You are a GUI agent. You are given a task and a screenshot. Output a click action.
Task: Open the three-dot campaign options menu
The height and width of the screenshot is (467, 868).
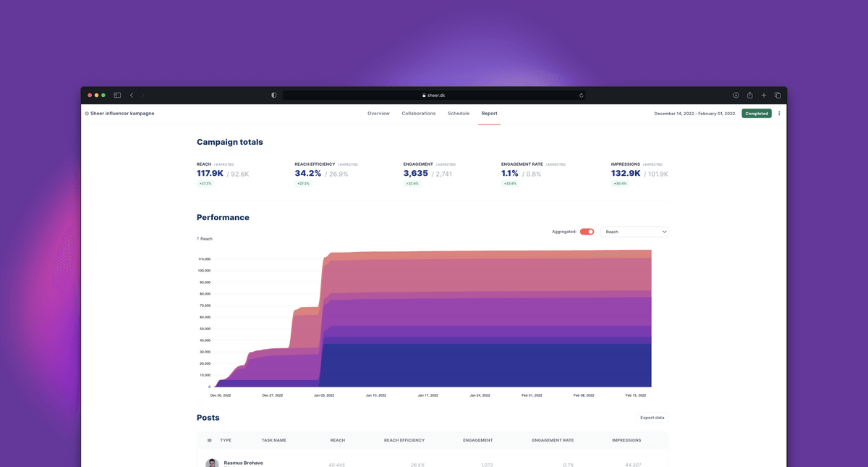[779, 114]
